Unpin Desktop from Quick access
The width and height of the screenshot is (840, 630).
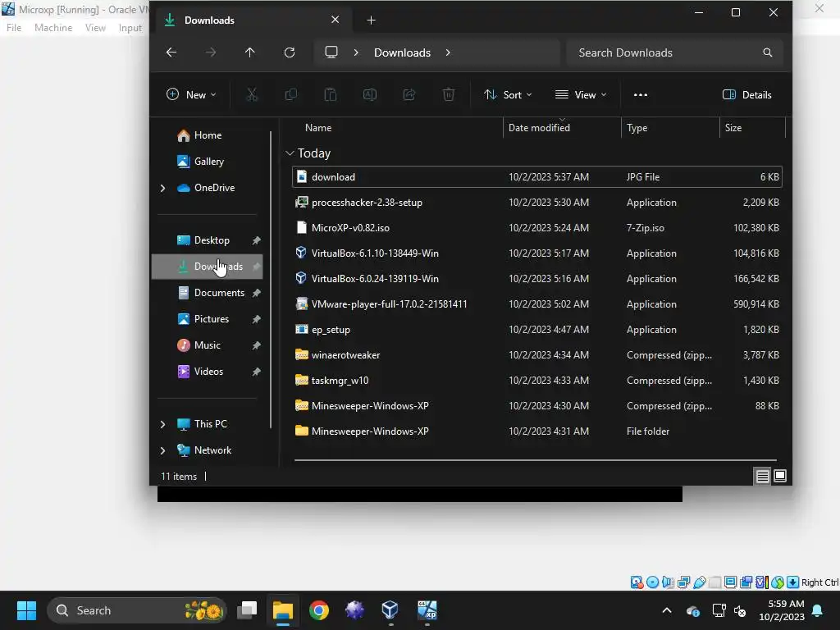(x=257, y=240)
